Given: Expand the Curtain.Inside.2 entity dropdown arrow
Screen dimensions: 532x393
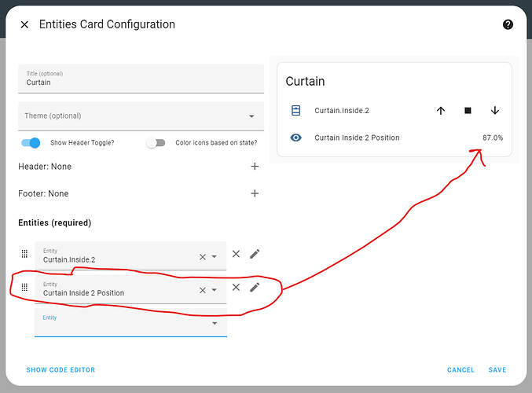Looking at the screenshot, I should 214,256.
